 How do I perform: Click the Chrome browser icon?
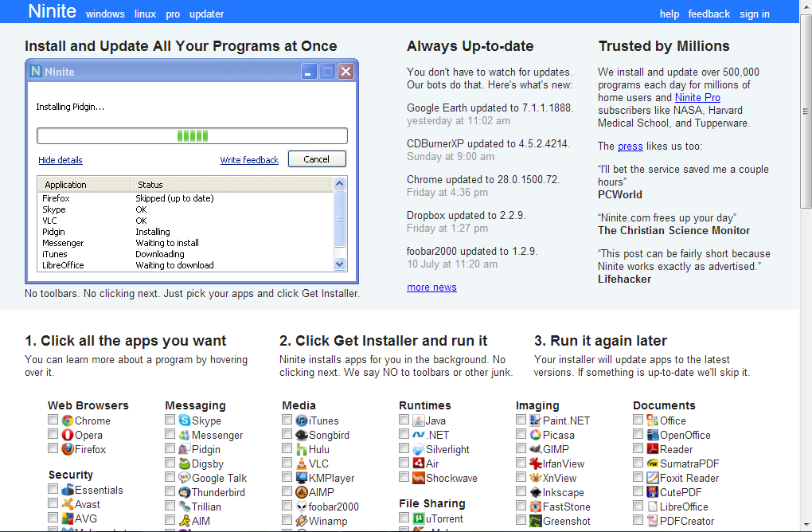pos(68,421)
